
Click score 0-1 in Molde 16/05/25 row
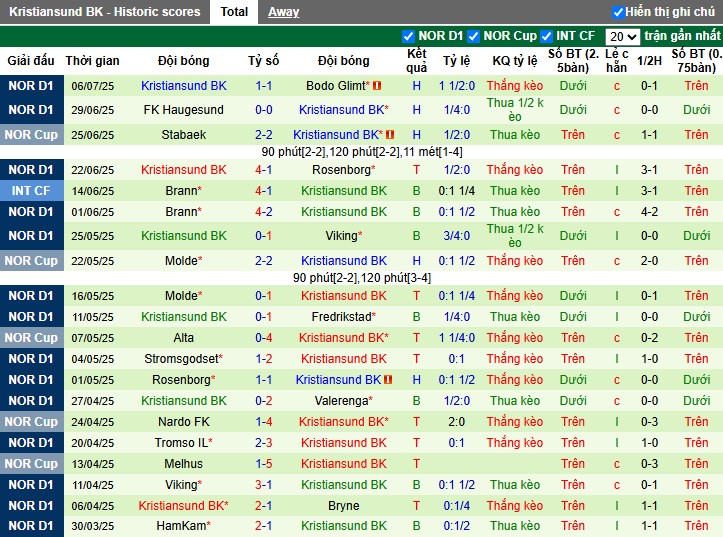pyautogui.click(x=264, y=295)
